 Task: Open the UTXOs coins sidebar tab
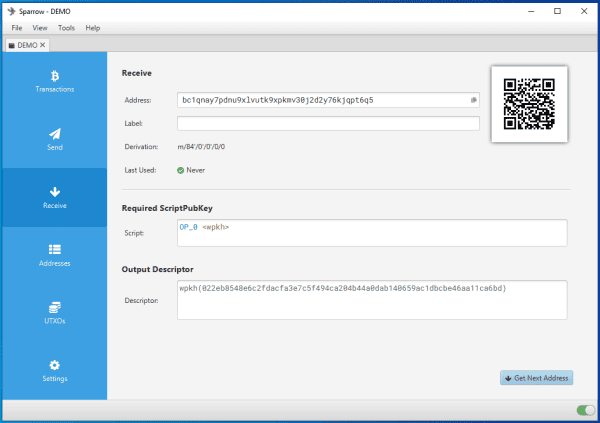tap(54, 313)
